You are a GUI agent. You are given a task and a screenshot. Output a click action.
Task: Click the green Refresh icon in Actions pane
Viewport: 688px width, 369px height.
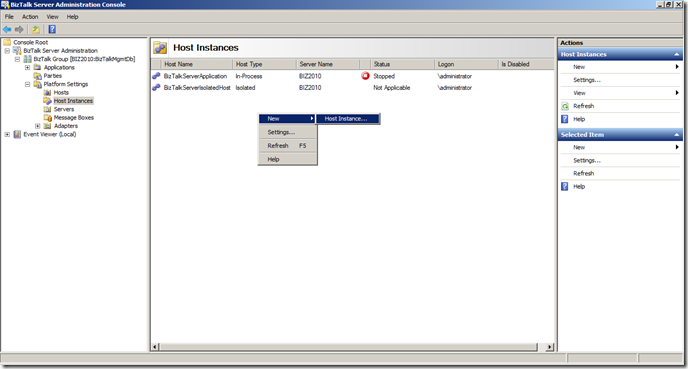click(x=565, y=106)
